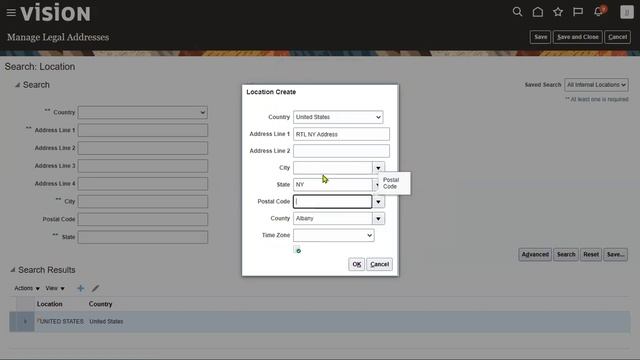Click Address Line 4 field in Search panel
640x360 pixels.
point(142,184)
